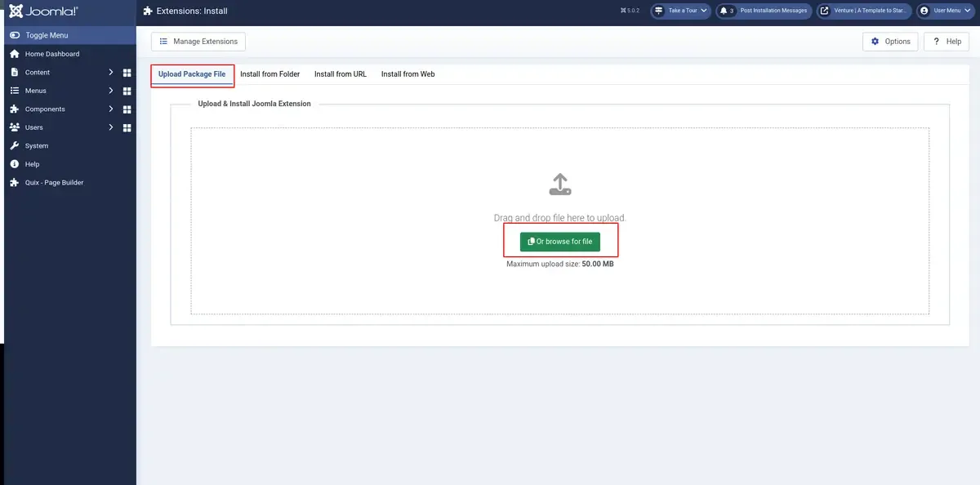Image resolution: width=980 pixels, height=485 pixels.
Task: Open Home Dashboard in sidebar
Action: (52, 54)
